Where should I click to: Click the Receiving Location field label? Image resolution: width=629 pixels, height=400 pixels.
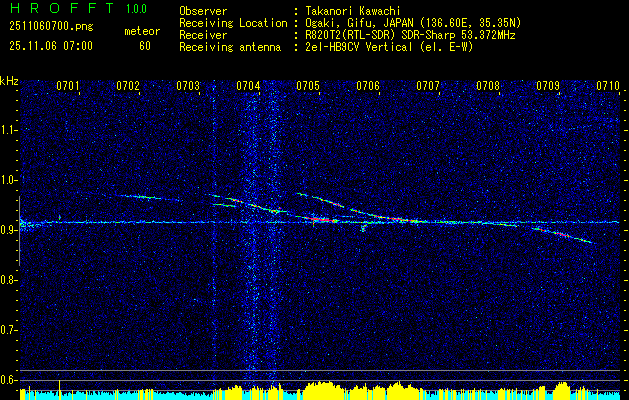233,23
